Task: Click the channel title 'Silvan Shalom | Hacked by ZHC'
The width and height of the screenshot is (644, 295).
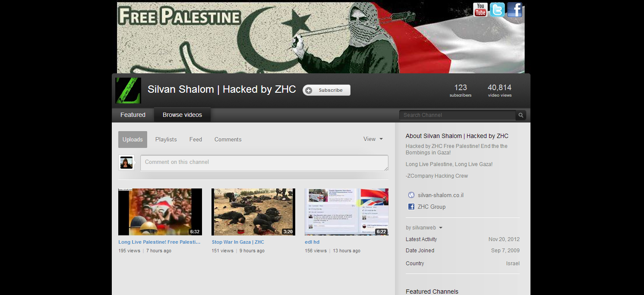Action: [x=222, y=89]
